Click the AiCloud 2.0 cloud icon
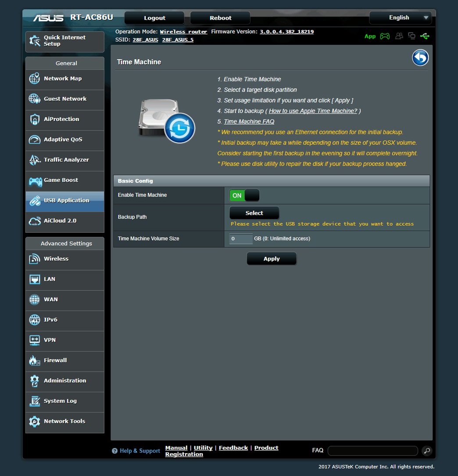Screen dimensions: 458x476 click(x=35, y=221)
